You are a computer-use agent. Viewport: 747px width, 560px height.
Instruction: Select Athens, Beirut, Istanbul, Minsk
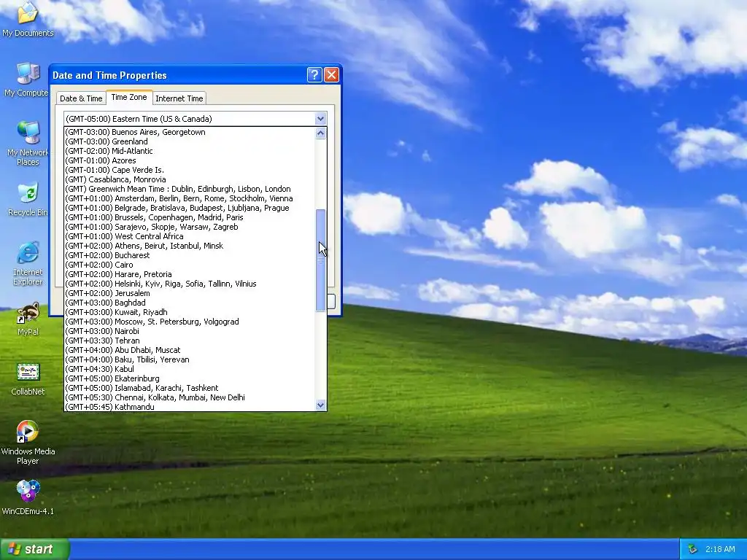click(190, 246)
